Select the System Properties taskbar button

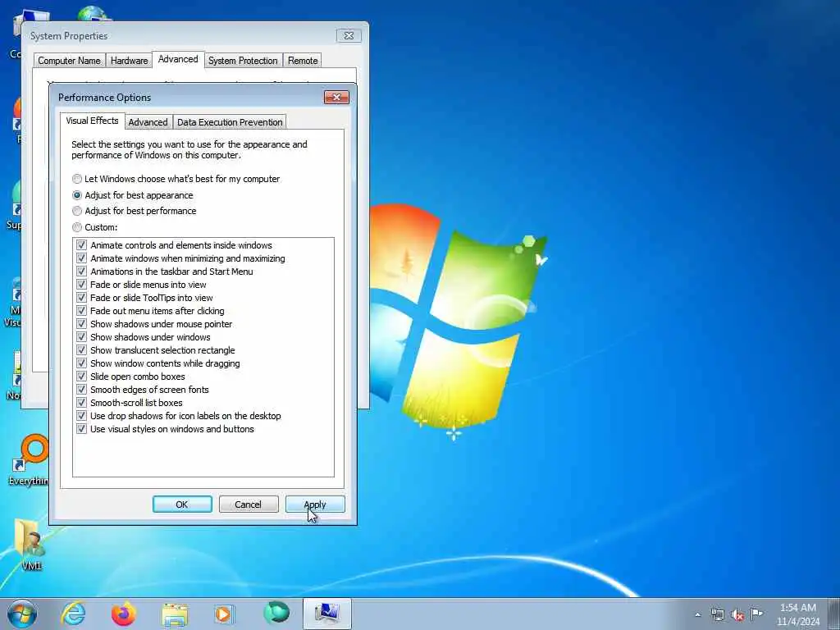[x=326, y=614]
